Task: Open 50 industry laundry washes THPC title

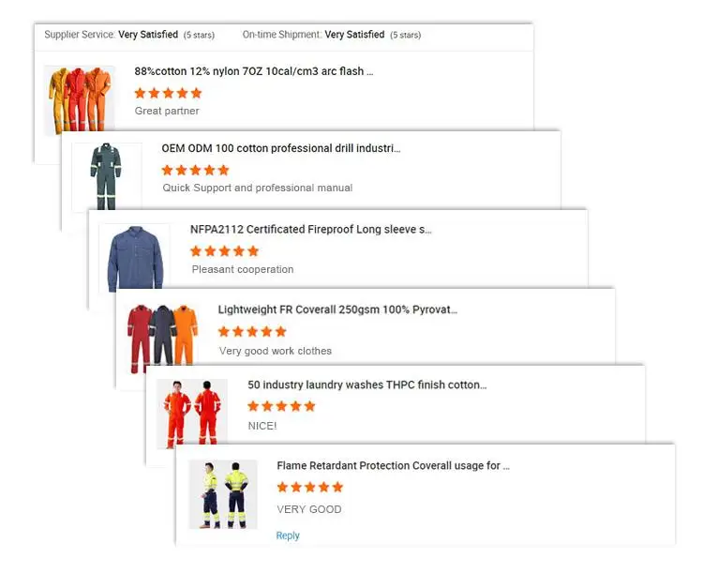Action: 367,384
